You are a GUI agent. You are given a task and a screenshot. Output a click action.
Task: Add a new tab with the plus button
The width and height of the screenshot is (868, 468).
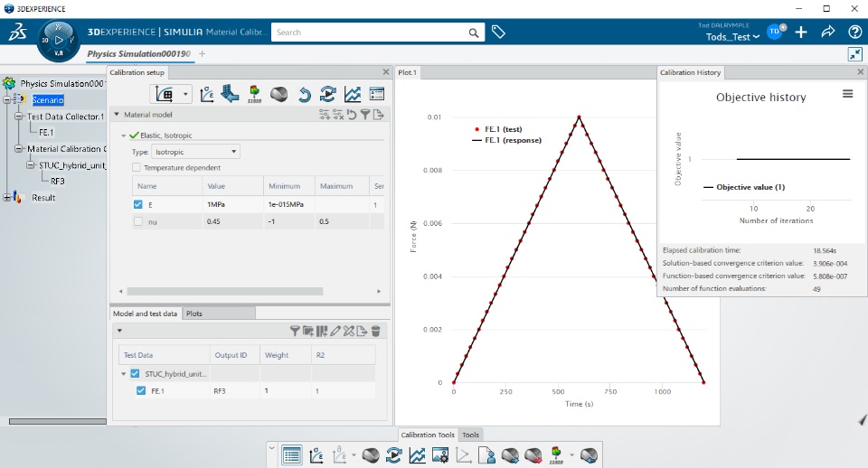tap(202, 53)
